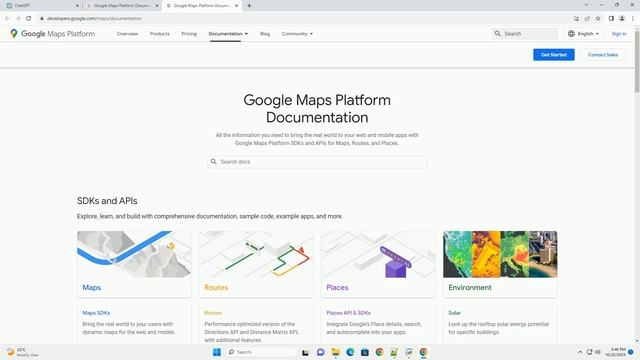The image size is (640, 360).
Task: Click the browser address bar URL
Action: pyautogui.click(x=94, y=18)
